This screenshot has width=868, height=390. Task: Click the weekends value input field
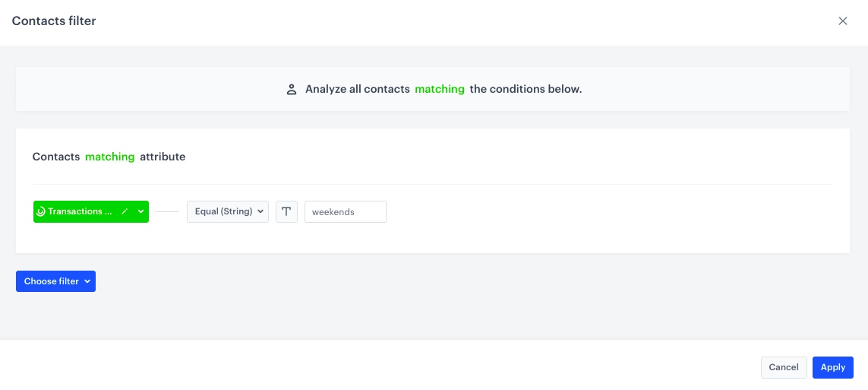point(345,211)
